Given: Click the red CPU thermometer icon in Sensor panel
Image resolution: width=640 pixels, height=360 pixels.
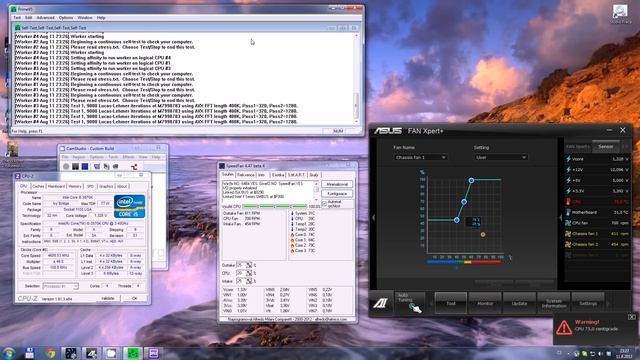Looking at the screenshot, I should (568, 202).
